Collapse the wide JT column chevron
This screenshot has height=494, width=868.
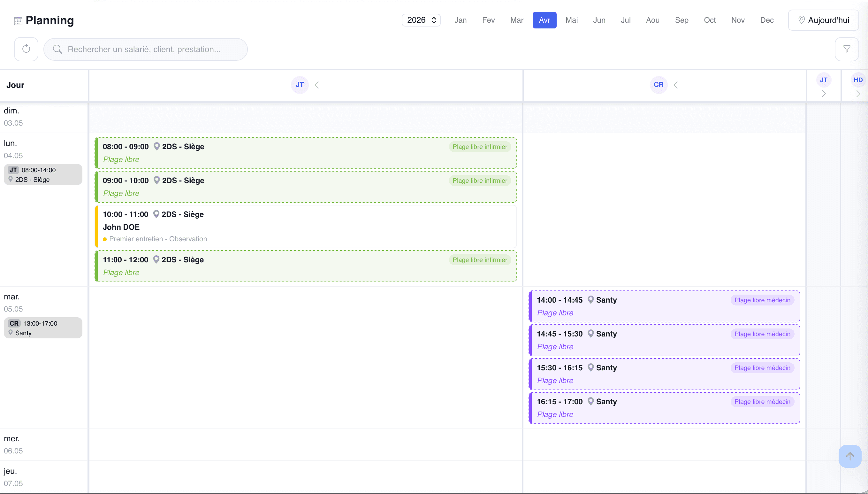click(x=317, y=85)
